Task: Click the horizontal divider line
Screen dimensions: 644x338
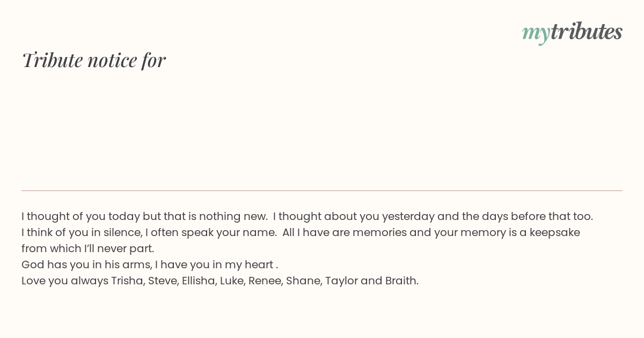Action: (322, 190)
